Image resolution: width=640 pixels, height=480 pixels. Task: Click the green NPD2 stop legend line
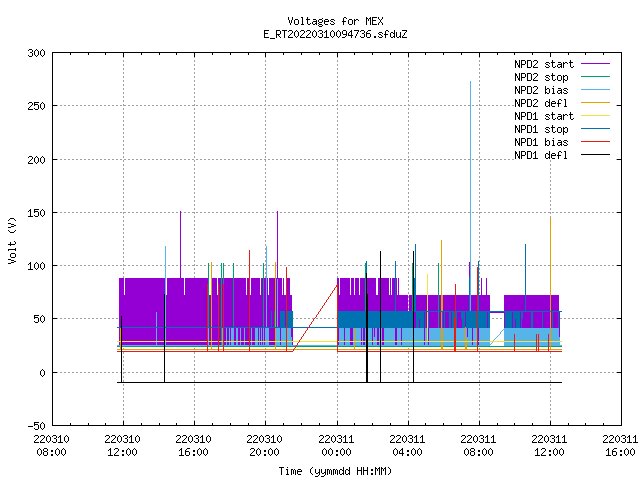pos(595,77)
